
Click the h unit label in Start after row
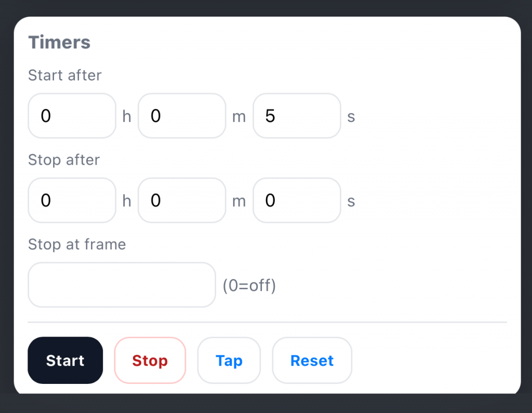(x=127, y=116)
